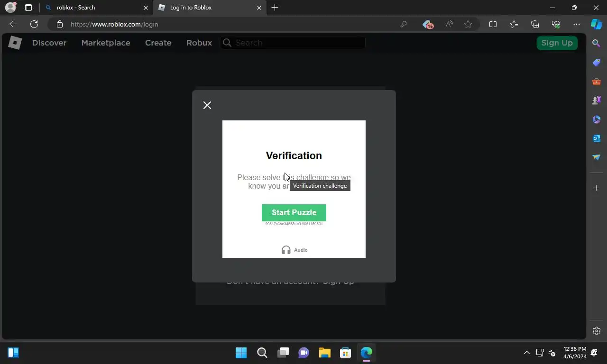
Task: Click the green Sign Up button
Action: pos(557,43)
